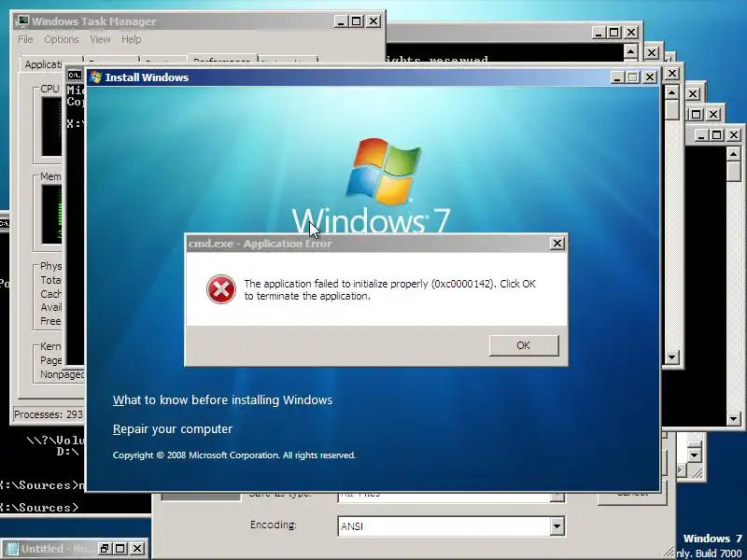Switch to Task Manager's Applications tab

click(43, 64)
